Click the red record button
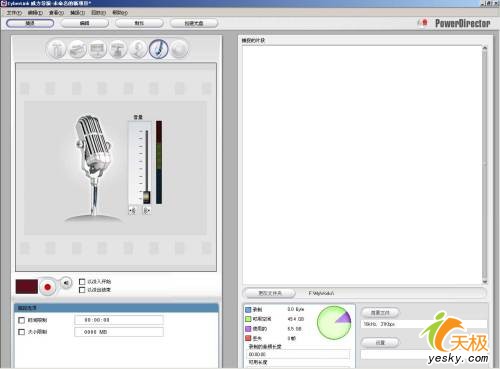Screen dimensions: 500x369 (x=47, y=287)
